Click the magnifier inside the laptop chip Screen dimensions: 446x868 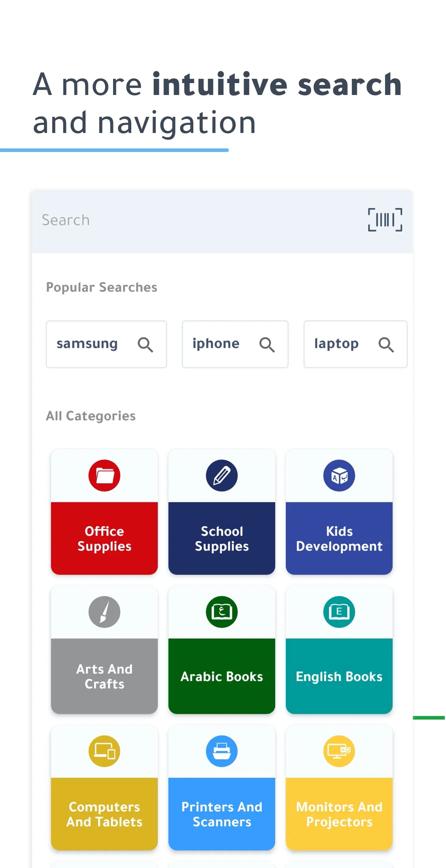(387, 344)
